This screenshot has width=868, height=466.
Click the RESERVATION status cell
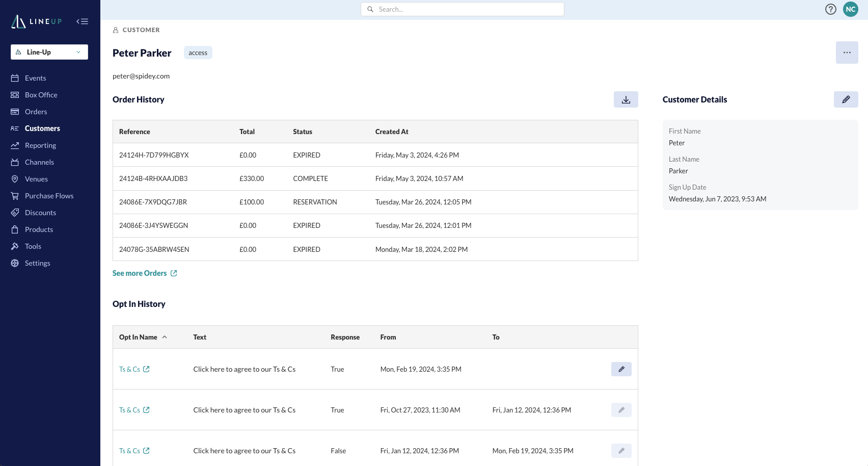point(315,202)
